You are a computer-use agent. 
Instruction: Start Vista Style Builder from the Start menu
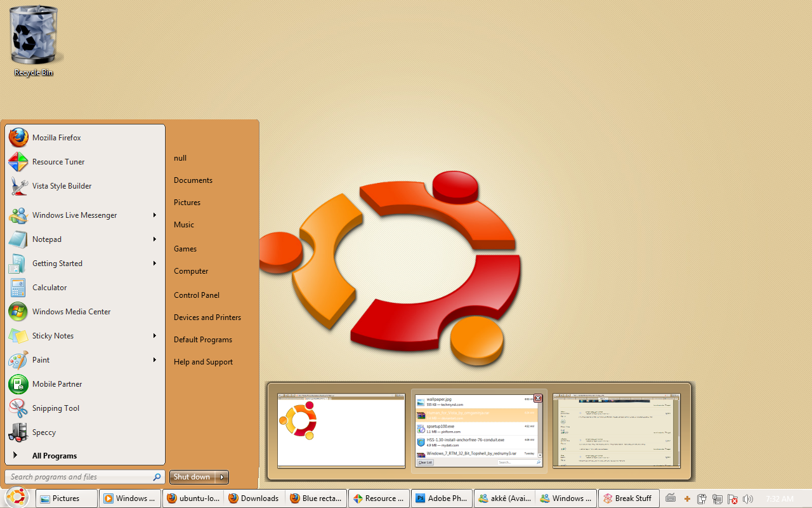pyautogui.click(x=85, y=186)
